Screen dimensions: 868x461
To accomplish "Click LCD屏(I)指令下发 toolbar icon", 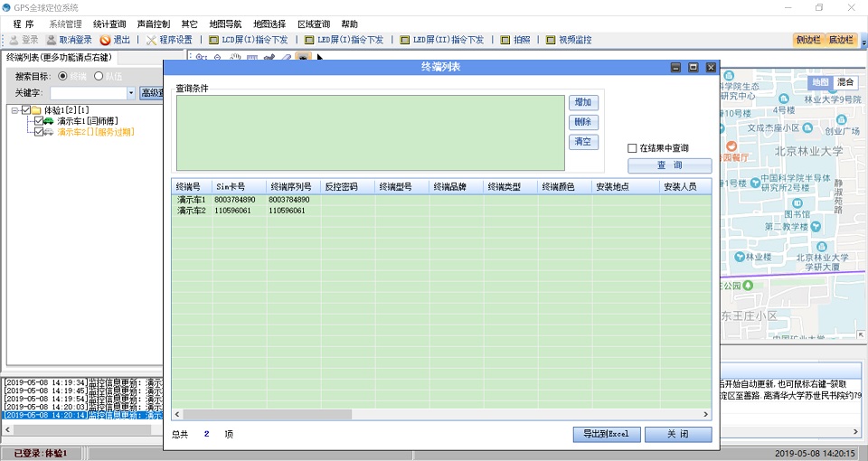I will pyautogui.click(x=214, y=40).
